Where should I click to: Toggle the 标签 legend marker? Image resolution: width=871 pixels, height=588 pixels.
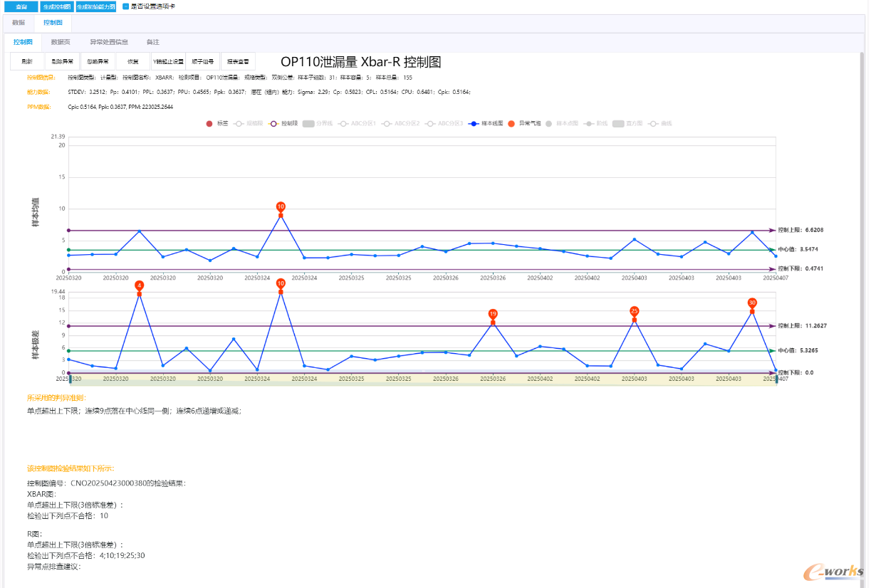click(209, 124)
